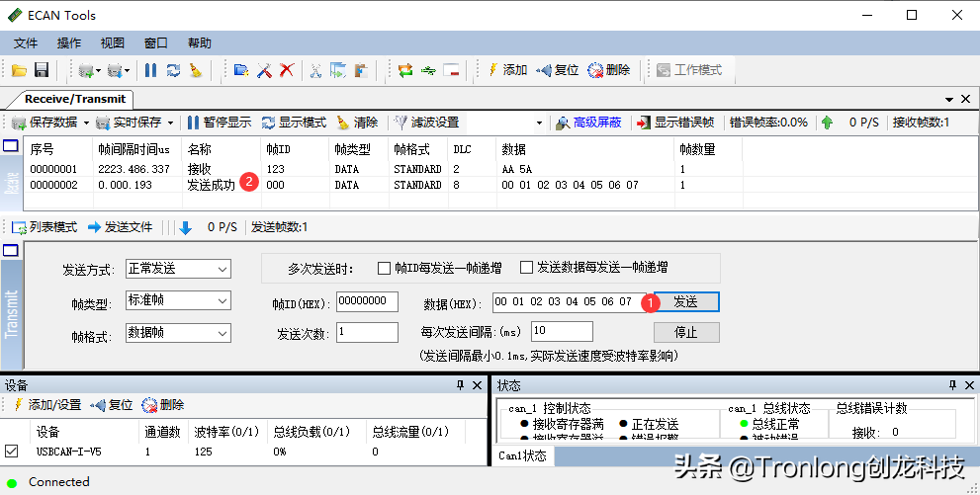
Task: Open the 文件 menu
Action: (26, 43)
